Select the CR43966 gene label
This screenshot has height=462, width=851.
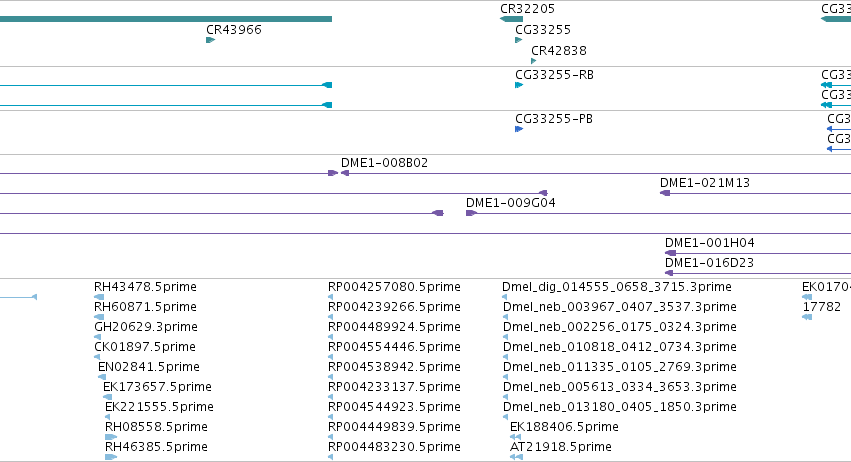coord(234,29)
